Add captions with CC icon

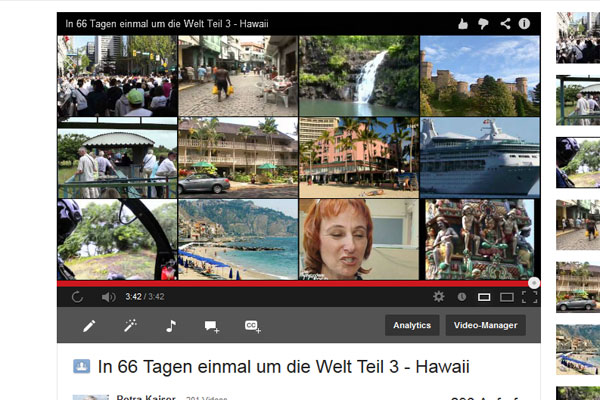253,326
